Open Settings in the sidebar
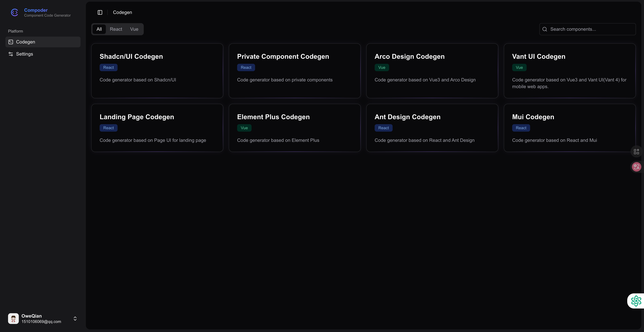Screen dimensions: 644x332 coord(24,54)
